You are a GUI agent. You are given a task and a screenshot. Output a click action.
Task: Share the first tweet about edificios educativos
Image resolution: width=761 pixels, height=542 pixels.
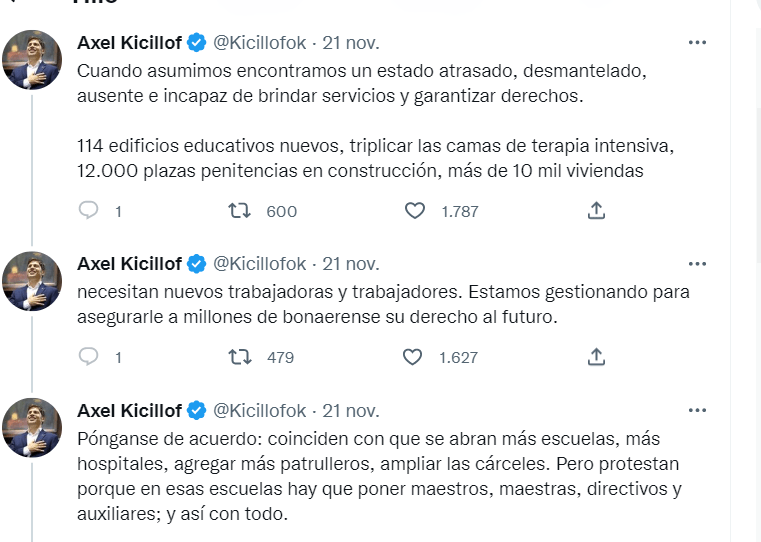[x=596, y=211]
